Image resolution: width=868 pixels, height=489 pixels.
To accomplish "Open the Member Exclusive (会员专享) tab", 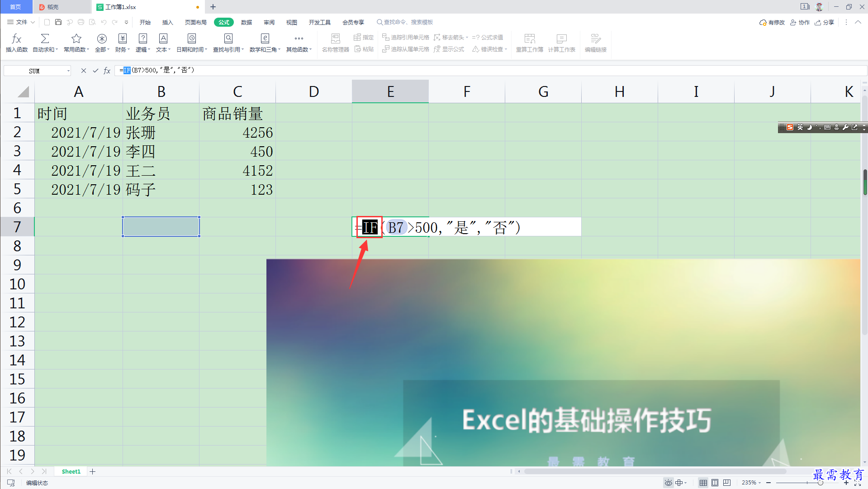I will tap(353, 22).
